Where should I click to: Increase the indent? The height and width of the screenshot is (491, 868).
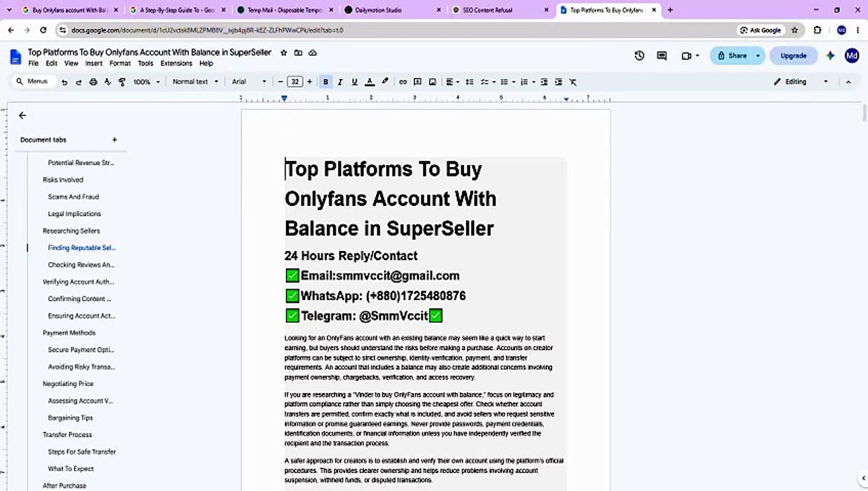tap(558, 82)
